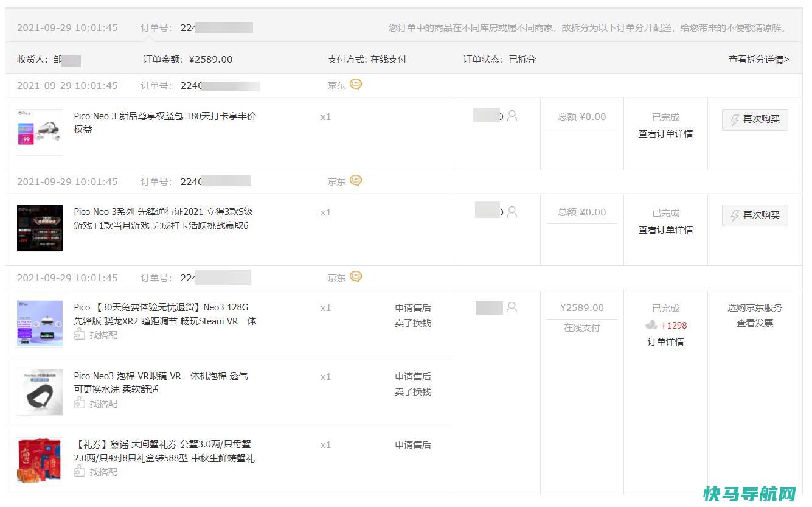The height and width of the screenshot is (507, 812).
Task: Open product title Pico Neo 3 新品尊享权益包
Action: point(165,122)
